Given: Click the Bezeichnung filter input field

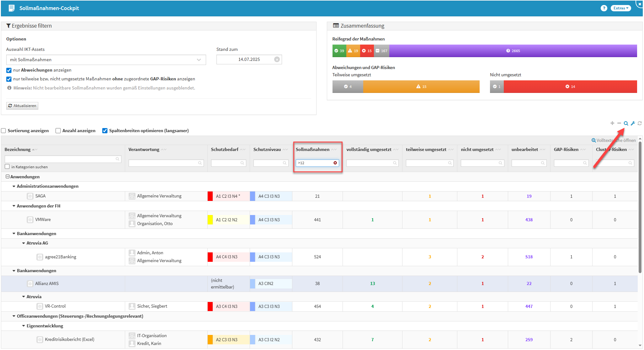Looking at the screenshot, I should coord(61,159).
